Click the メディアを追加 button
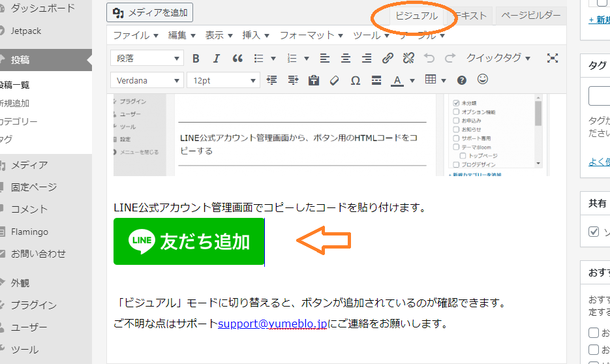 pyautogui.click(x=150, y=13)
